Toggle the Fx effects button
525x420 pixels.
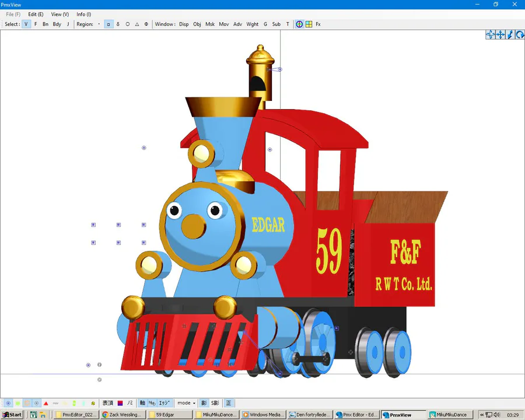(x=318, y=24)
